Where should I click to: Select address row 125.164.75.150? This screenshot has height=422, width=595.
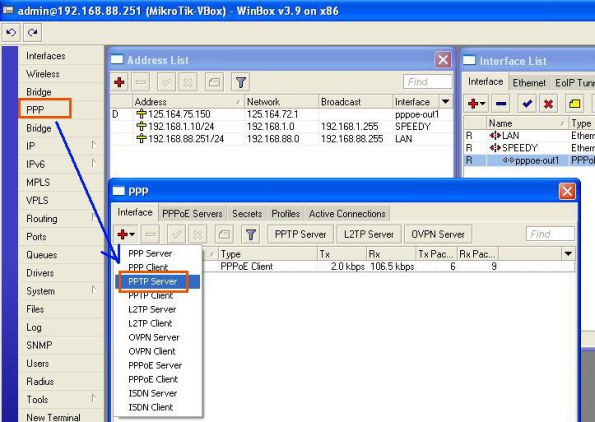tap(281, 114)
